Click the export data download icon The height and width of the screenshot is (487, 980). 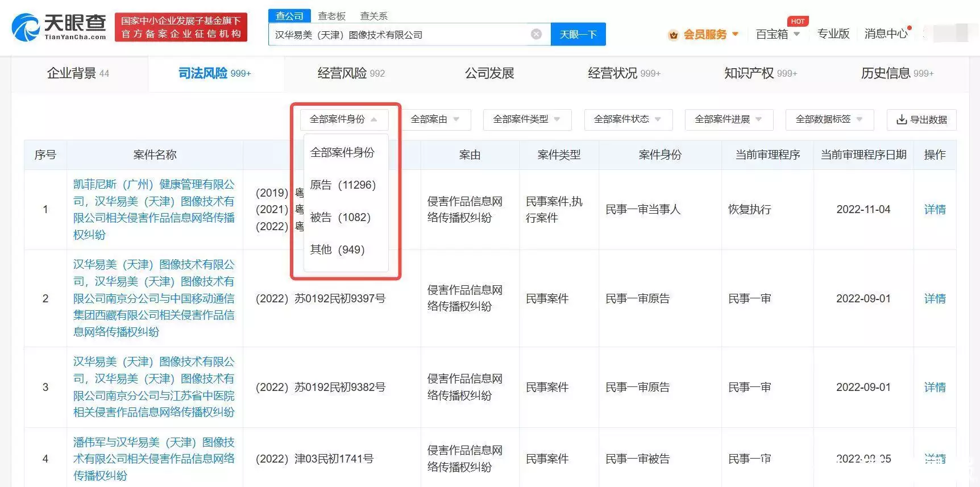point(902,119)
